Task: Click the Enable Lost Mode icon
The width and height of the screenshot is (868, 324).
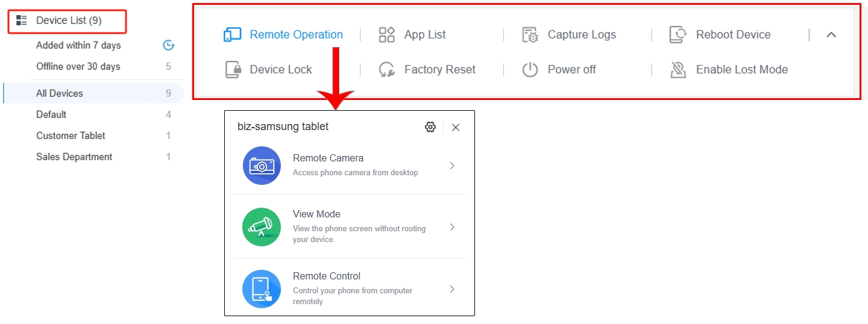Action: (678, 70)
